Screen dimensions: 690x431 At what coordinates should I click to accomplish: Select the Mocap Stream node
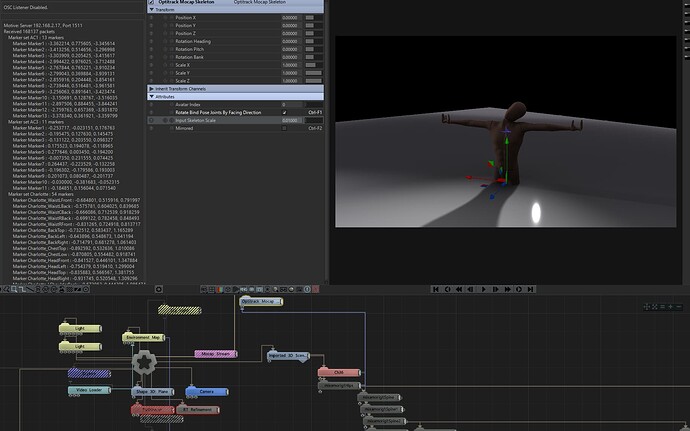point(216,354)
